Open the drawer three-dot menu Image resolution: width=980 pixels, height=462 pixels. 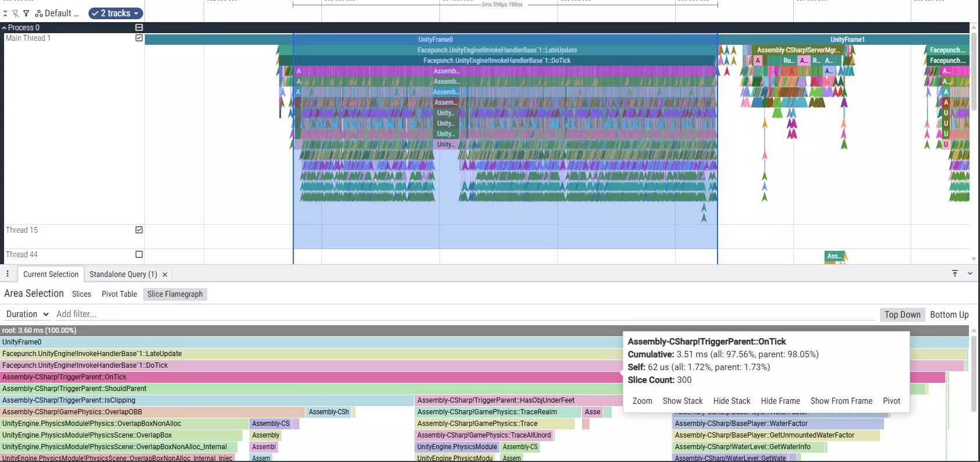(x=8, y=274)
